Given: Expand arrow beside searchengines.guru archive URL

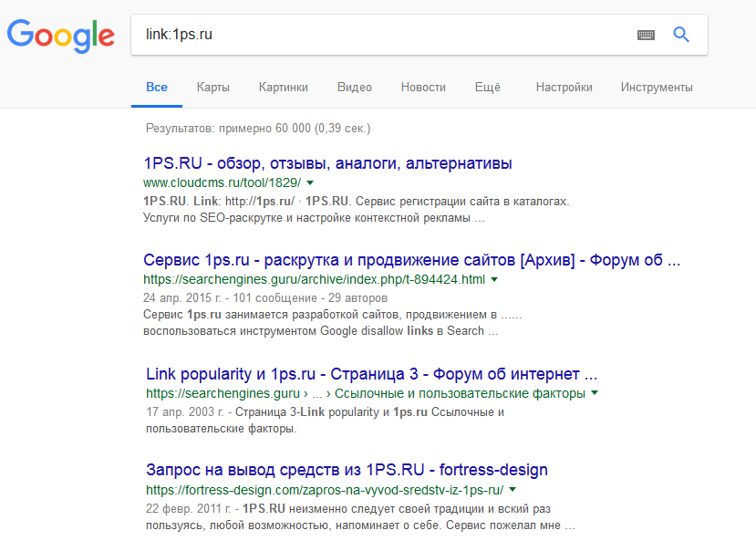Looking at the screenshot, I should pos(494,278).
